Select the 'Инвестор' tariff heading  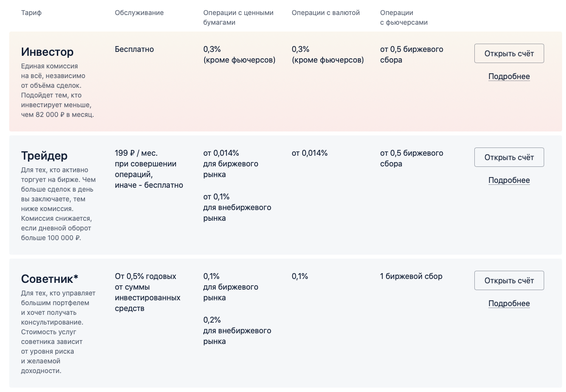click(48, 52)
